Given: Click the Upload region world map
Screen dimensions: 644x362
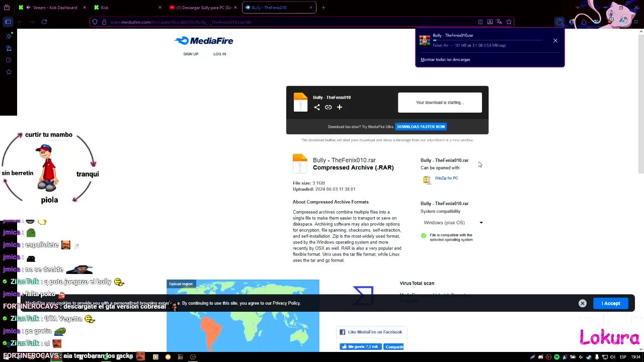Looking at the screenshot, I should tap(243, 316).
